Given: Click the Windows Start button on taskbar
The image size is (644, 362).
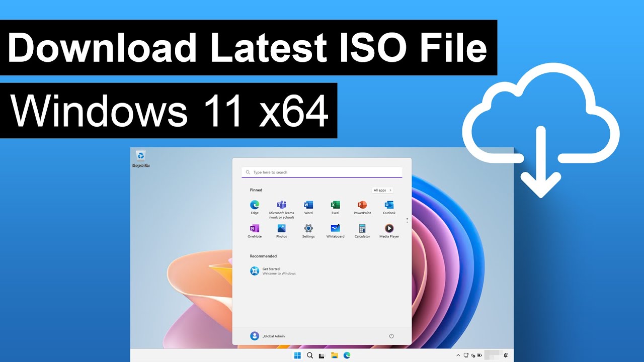Looking at the screenshot, I should click(297, 355).
